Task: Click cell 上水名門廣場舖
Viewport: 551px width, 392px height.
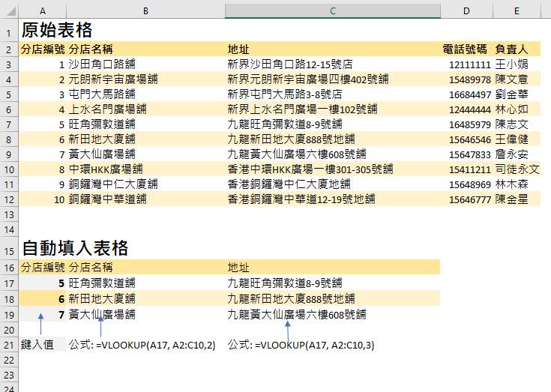Action: tap(107, 109)
